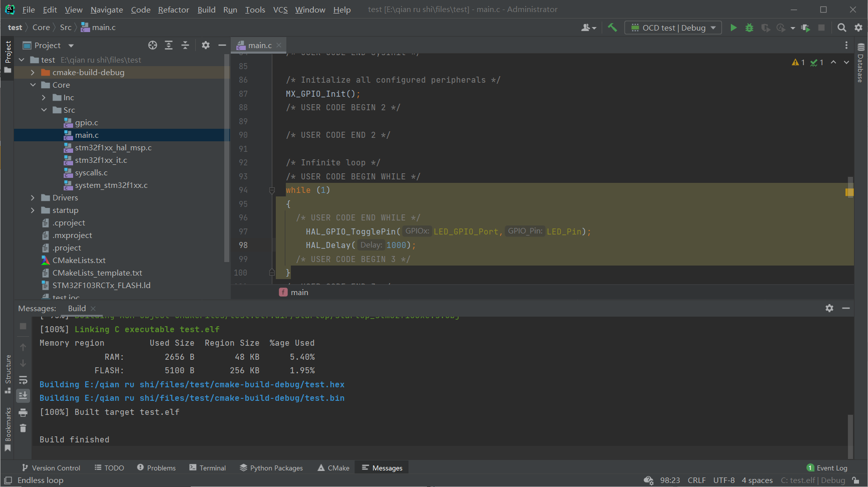Open the Build menu
The width and height of the screenshot is (868, 487).
pos(206,10)
